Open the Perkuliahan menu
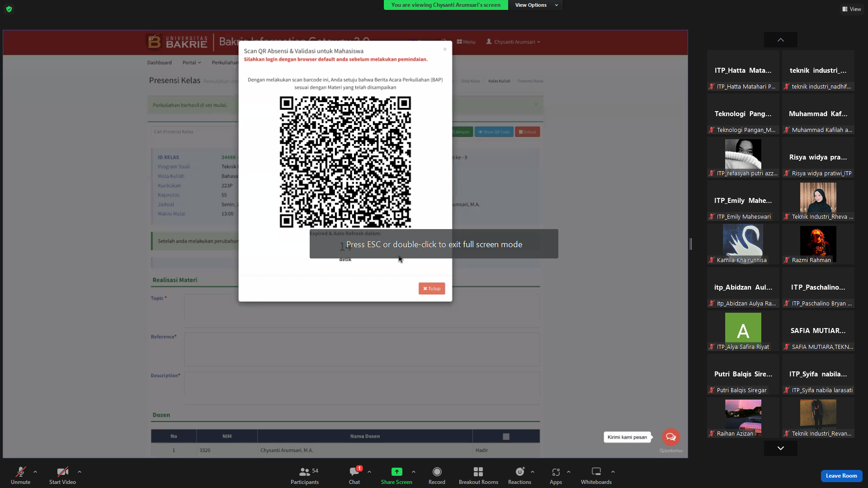Screen dimensions: 868x488 [225, 62]
